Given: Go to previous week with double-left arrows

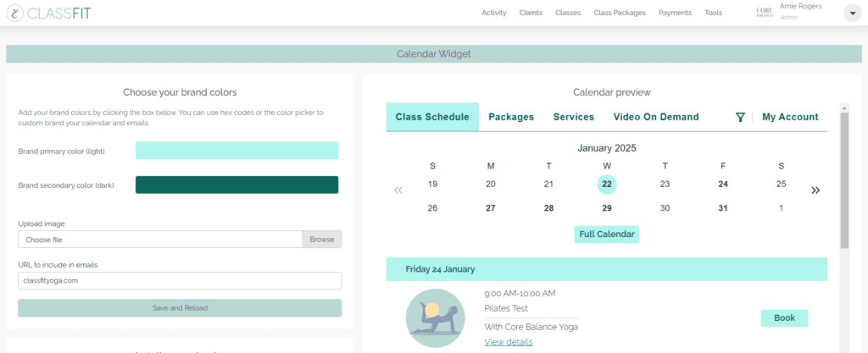Looking at the screenshot, I should pyautogui.click(x=398, y=190).
